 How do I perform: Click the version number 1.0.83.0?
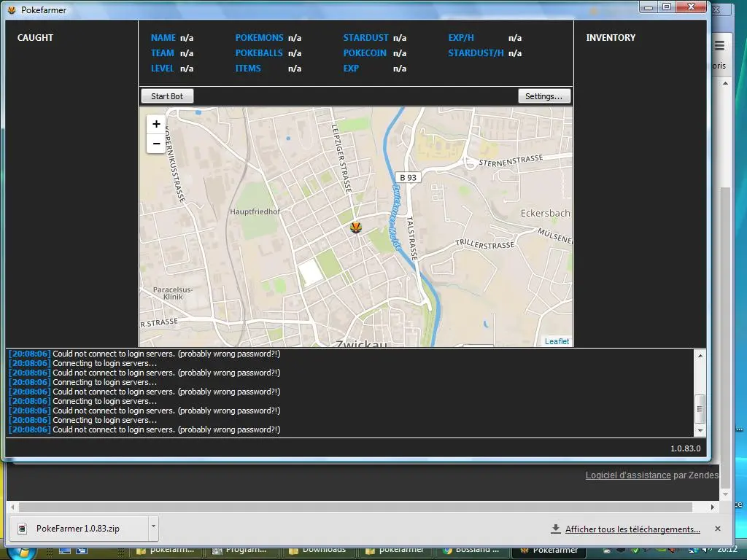686,448
